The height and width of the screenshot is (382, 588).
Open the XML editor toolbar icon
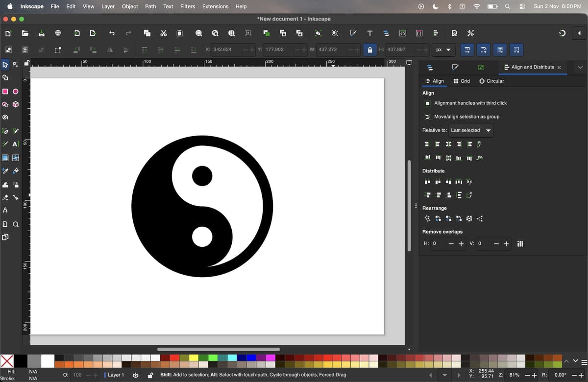point(403,33)
